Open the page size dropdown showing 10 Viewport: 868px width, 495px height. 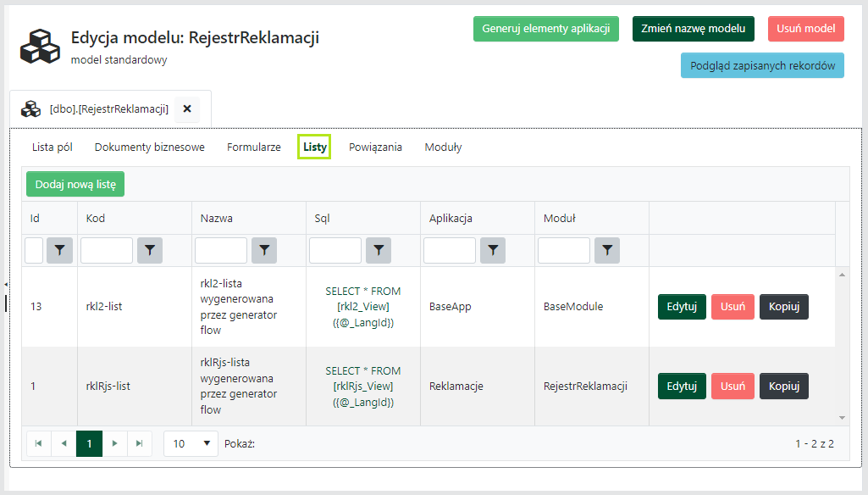pyautogui.click(x=191, y=443)
